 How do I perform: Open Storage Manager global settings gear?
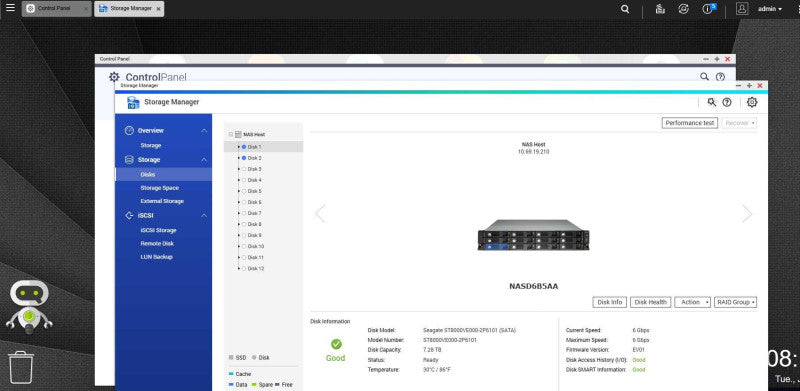752,102
